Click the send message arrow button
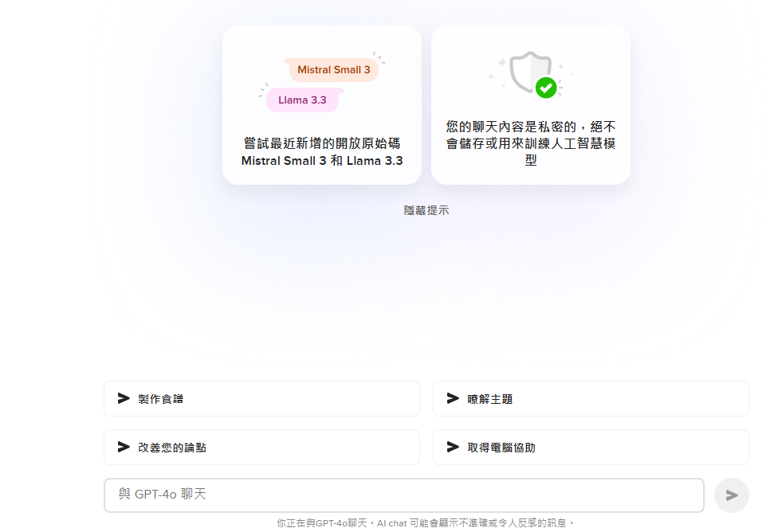This screenshot has width=782, height=532. tap(731, 495)
